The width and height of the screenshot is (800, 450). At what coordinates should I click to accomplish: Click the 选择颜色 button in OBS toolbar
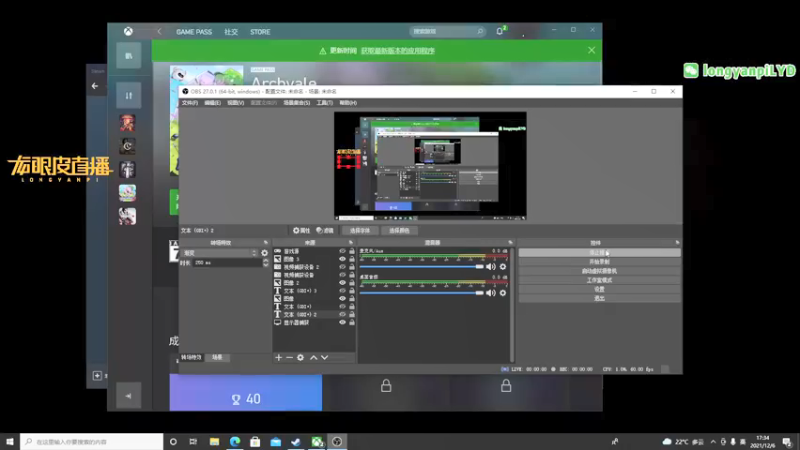coord(399,231)
